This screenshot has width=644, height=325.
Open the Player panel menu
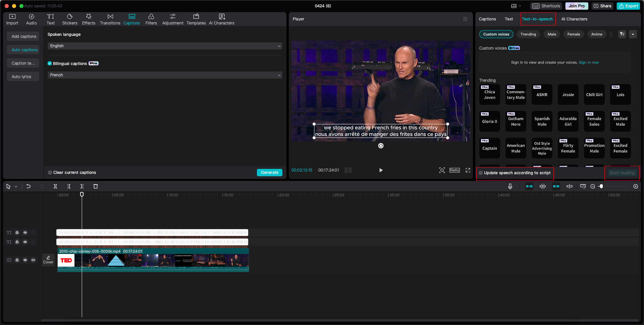pos(465,19)
